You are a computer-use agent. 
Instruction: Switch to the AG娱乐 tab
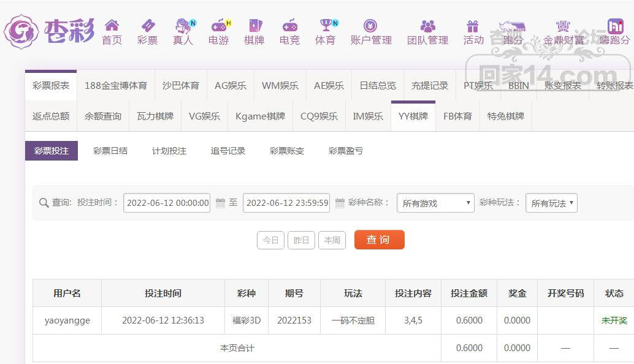[230, 86]
